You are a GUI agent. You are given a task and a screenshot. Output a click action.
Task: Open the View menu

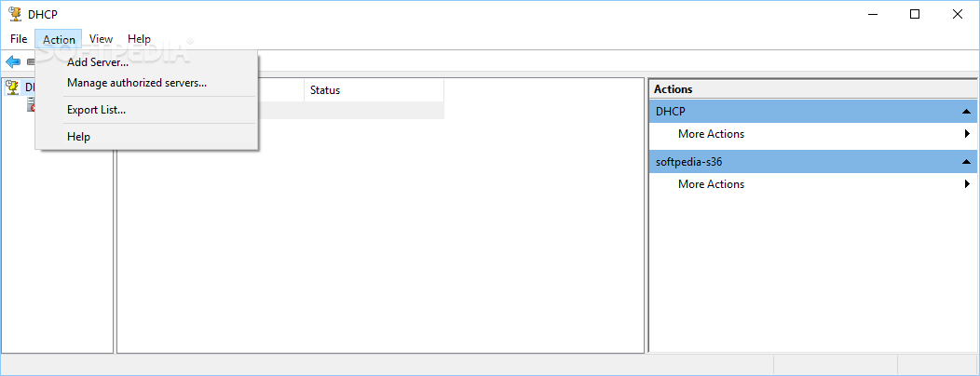101,39
